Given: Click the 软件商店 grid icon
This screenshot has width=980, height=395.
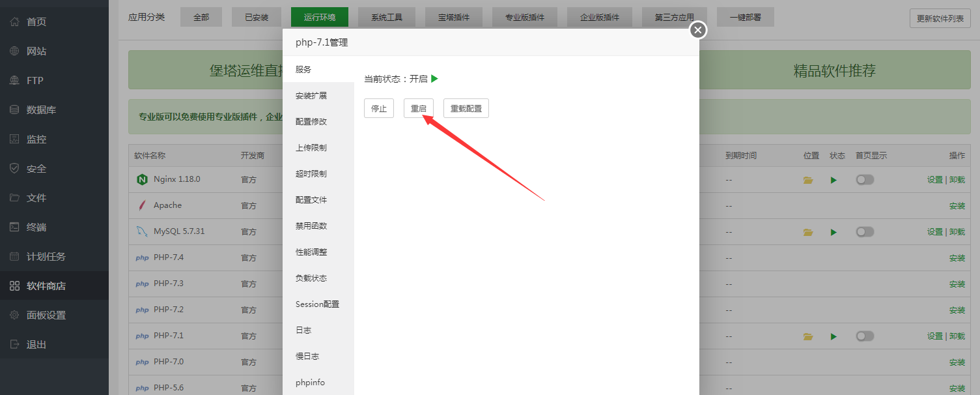Looking at the screenshot, I should 14,285.
